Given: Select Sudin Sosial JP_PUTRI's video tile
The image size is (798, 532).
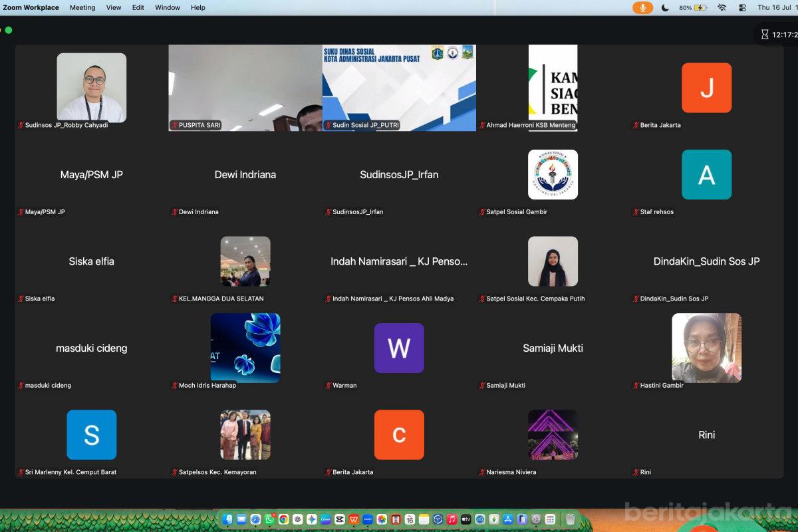Looking at the screenshot, I should (x=399, y=88).
